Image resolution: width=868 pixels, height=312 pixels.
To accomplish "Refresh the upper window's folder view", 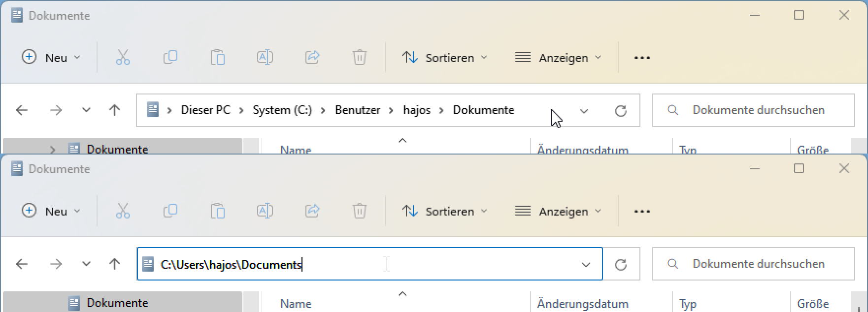I will click(x=621, y=111).
